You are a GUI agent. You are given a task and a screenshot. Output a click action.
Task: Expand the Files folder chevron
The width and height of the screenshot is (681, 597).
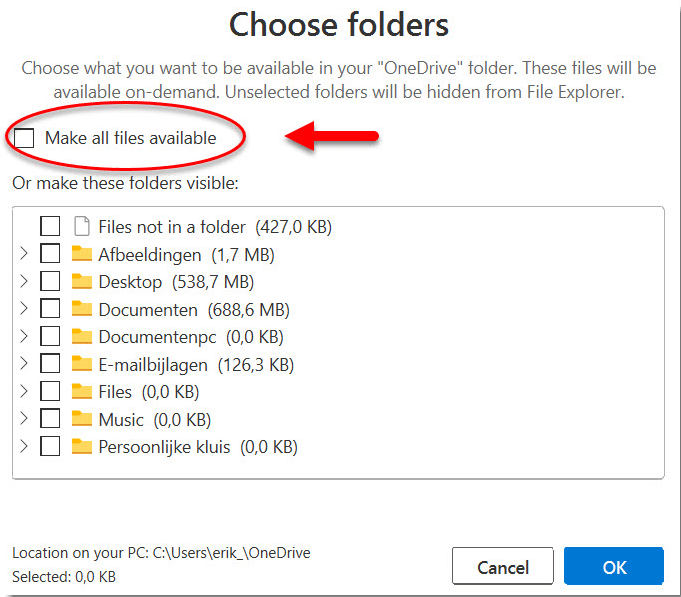(23, 392)
